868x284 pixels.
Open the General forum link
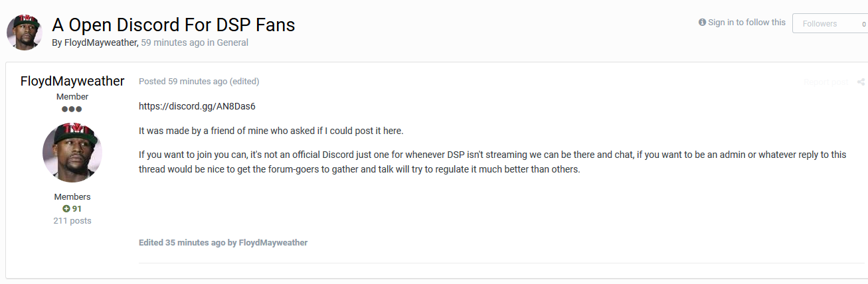[232, 42]
